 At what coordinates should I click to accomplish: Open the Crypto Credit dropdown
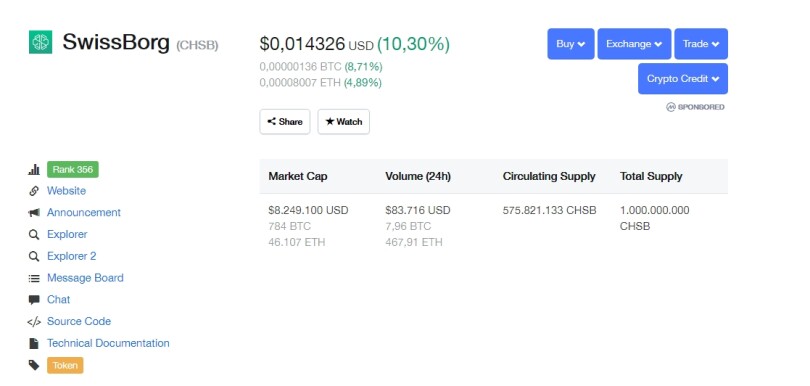click(x=683, y=79)
